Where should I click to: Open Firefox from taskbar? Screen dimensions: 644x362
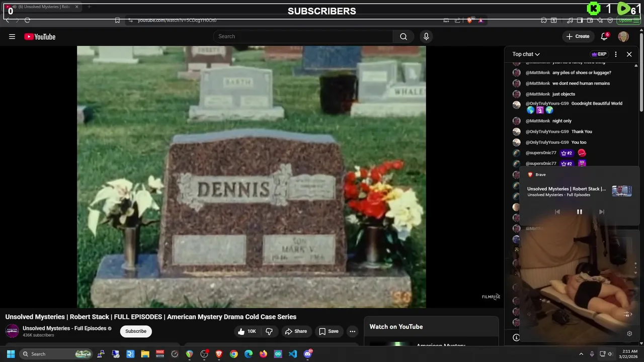pyautogui.click(x=263, y=354)
